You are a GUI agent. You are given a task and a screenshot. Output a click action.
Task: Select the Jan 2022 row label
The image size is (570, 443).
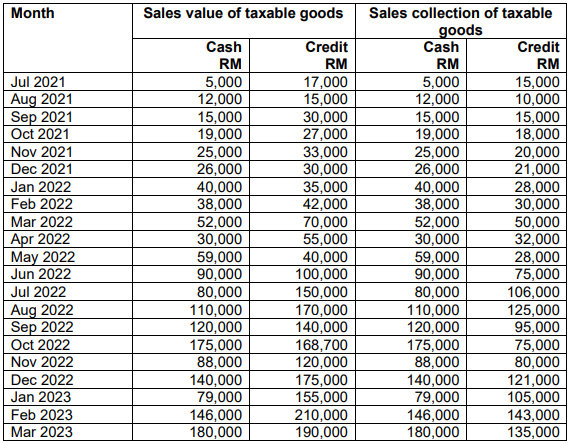41,187
